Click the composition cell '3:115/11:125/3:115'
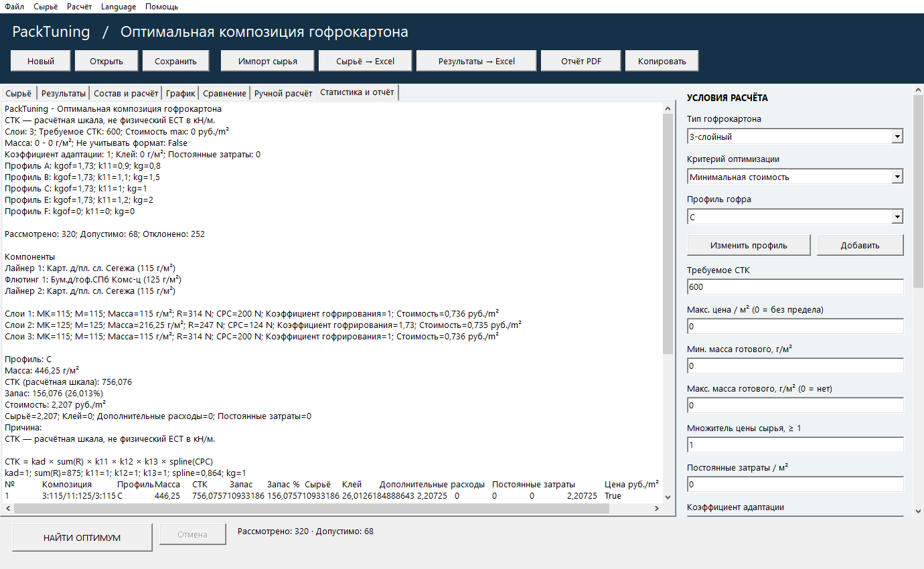 click(x=79, y=496)
